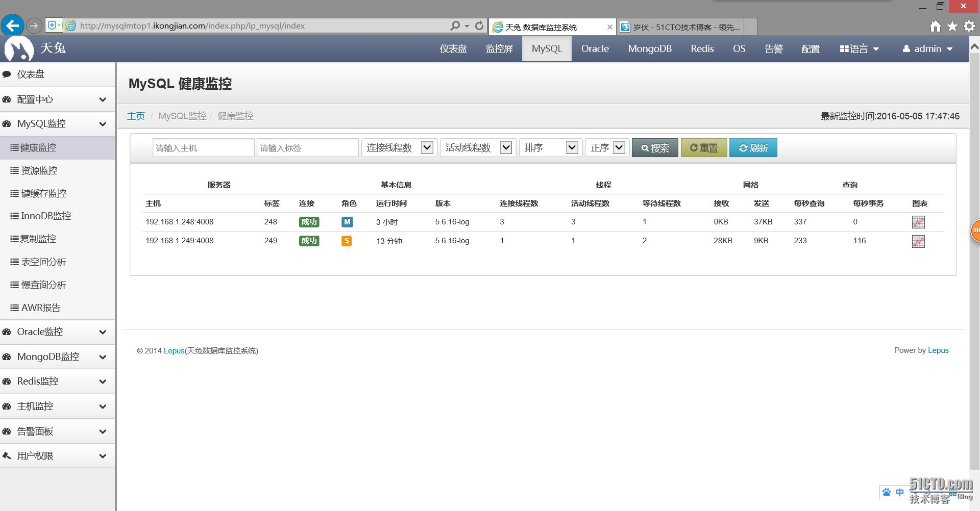Select MongoDB in top navigation

coord(650,49)
